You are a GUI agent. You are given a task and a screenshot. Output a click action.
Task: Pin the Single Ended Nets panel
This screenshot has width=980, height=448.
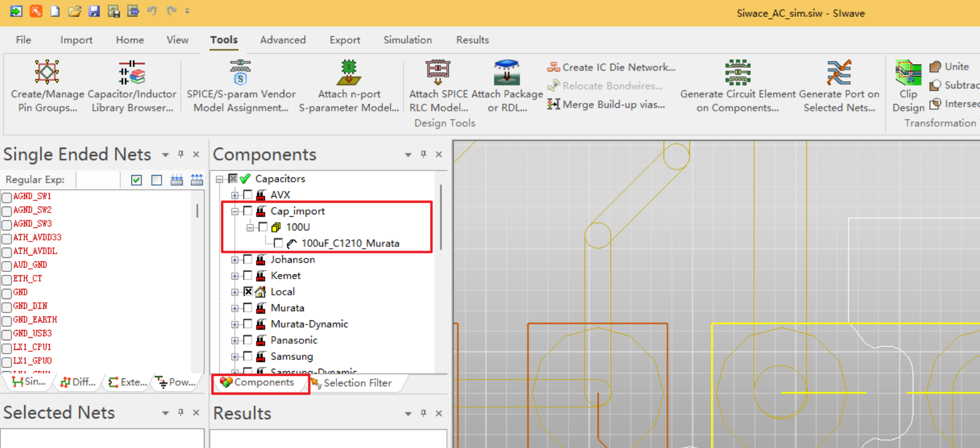point(181,154)
